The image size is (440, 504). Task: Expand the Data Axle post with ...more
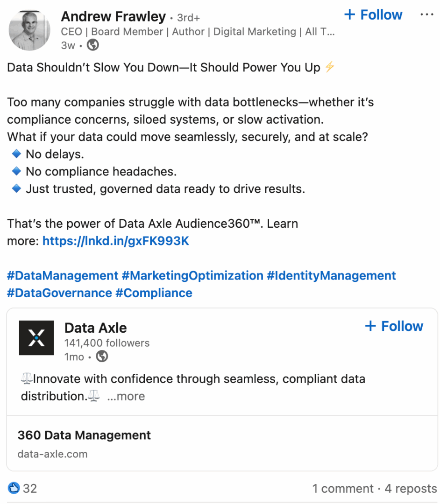(126, 396)
